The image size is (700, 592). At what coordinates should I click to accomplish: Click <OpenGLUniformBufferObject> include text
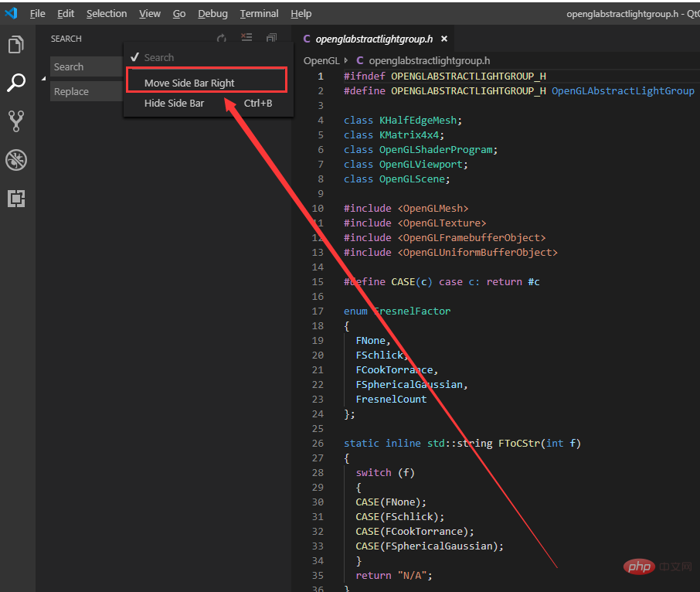[477, 253]
